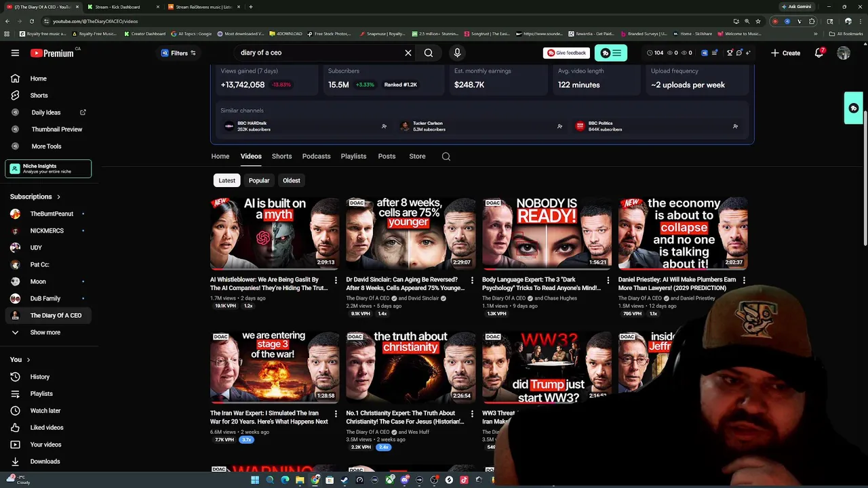Click the red record extension icon
This screenshot has height=488, width=868.
click(x=775, y=21)
